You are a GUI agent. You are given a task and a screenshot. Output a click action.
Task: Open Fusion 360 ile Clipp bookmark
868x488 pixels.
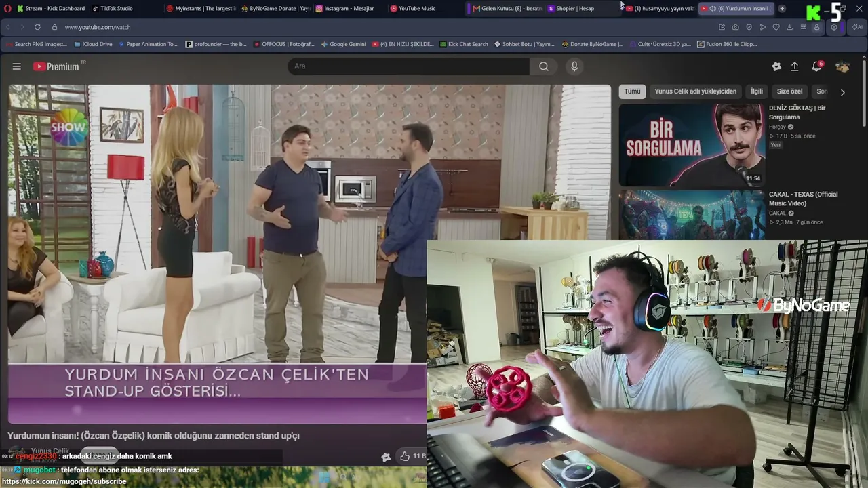tap(727, 44)
